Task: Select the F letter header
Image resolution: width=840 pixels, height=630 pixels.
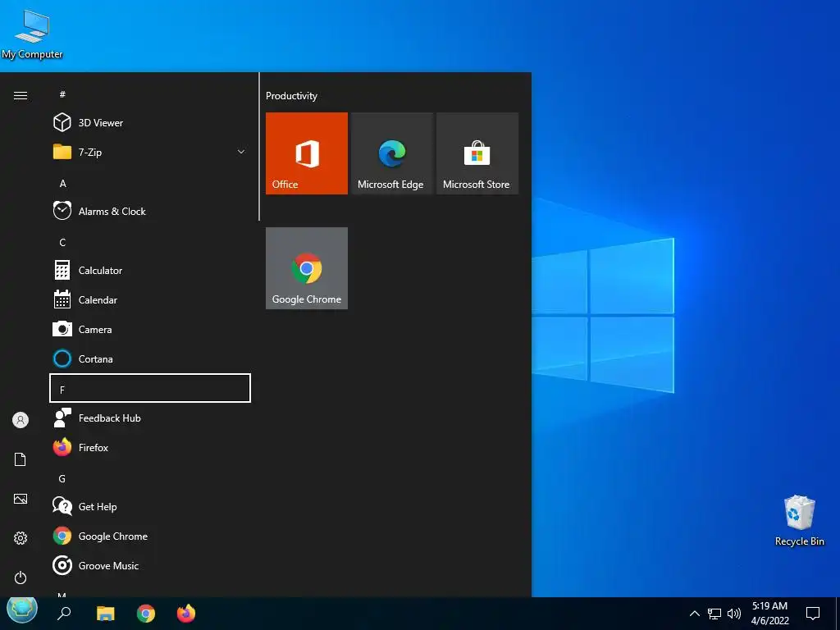Action: pyautogui.click(x=150, y=388)
